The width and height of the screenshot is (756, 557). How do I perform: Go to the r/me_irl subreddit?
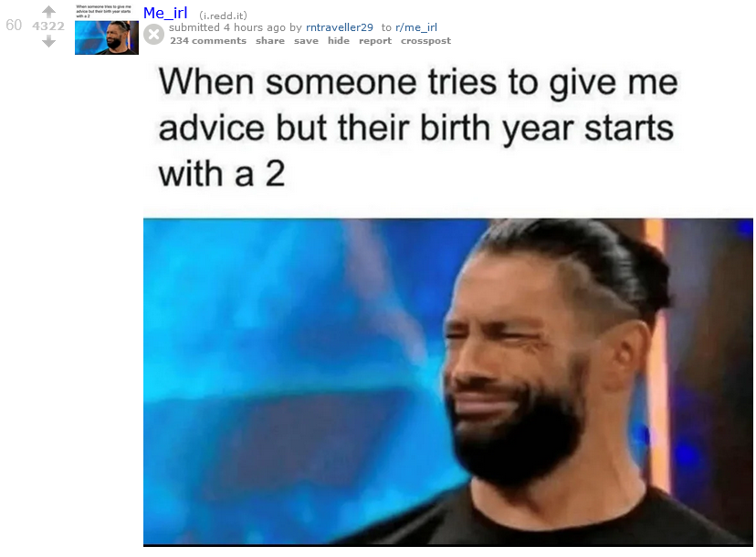tap(416, 27)
